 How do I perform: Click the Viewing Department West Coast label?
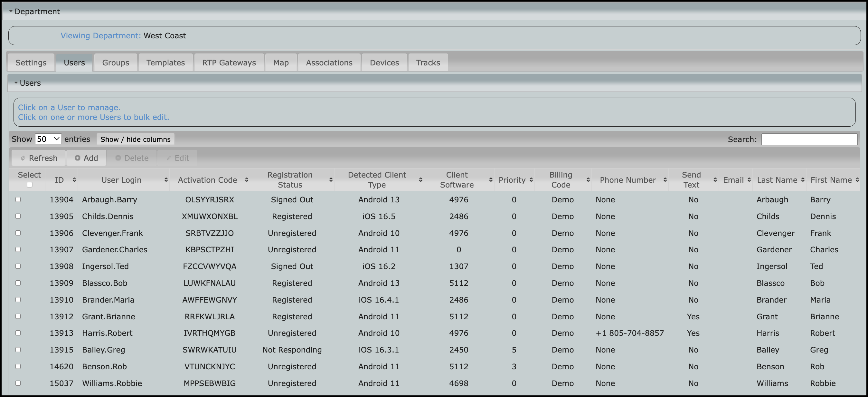point(123,36)
